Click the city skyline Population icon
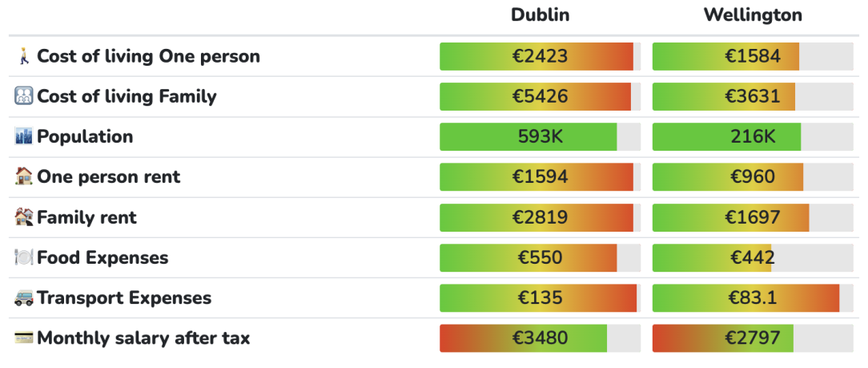 [23, 137]
